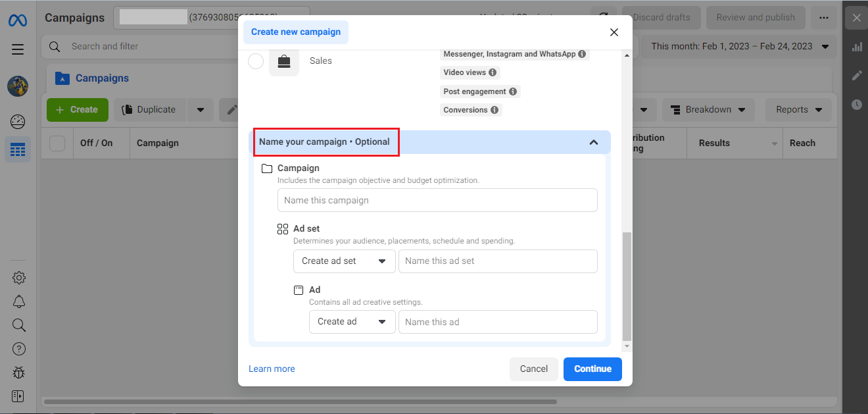Open the date range dropdown
868x414 pixels.
739,46
